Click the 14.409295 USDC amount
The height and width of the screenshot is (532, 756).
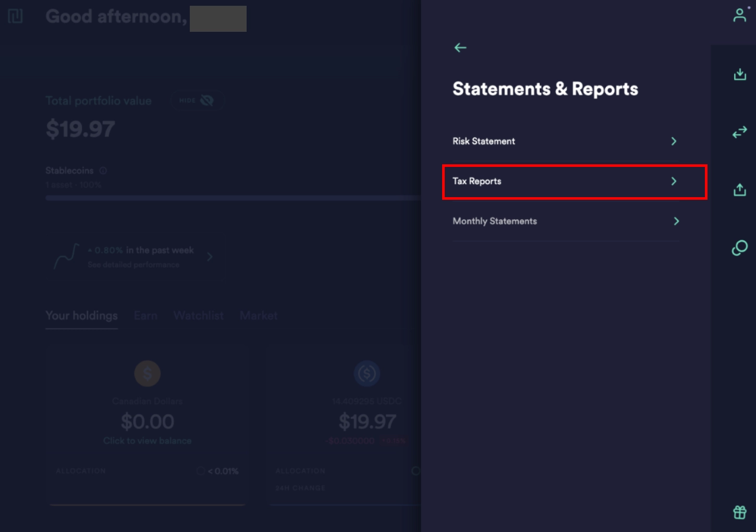click(367, 401)
